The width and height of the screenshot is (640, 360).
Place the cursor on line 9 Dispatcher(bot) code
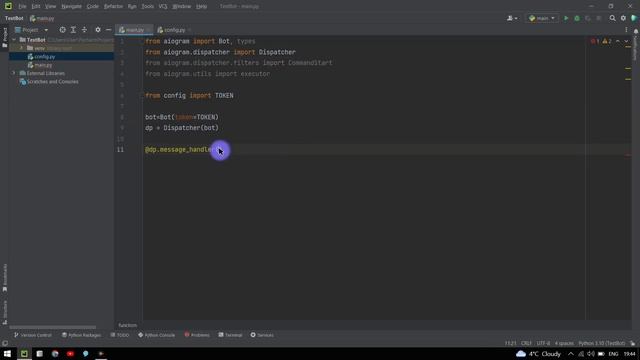pyautogui.click(x=191, y=128)
